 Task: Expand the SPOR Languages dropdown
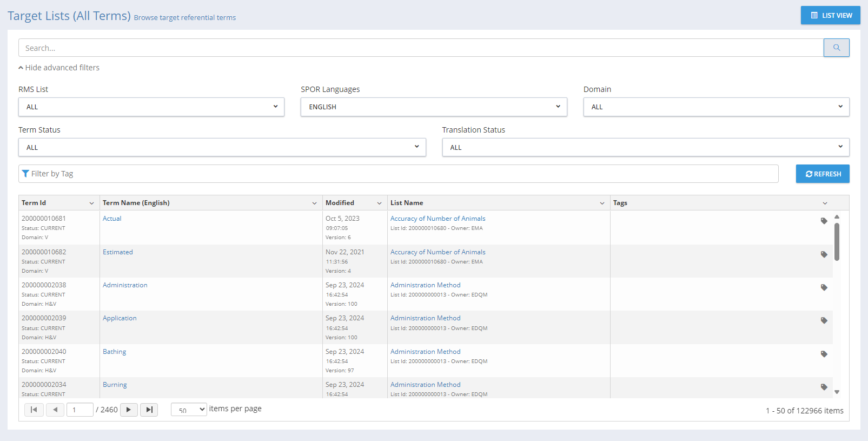click(434, 107)
